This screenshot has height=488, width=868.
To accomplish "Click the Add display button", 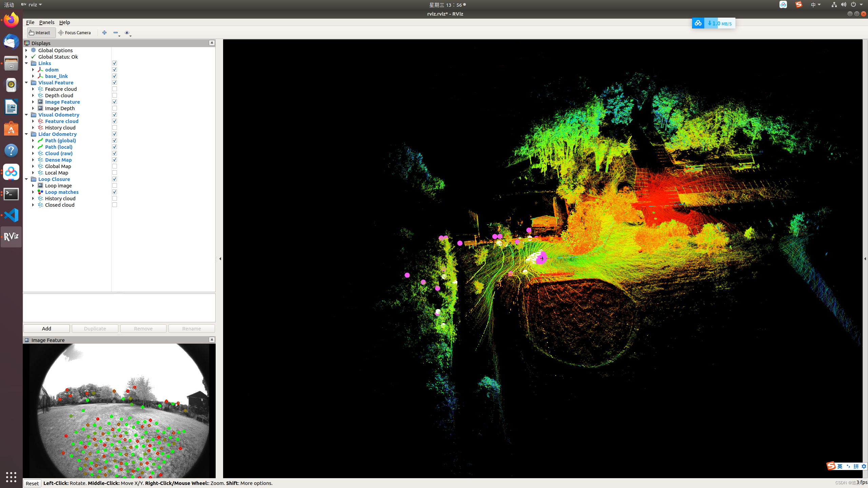I will 46,328.
